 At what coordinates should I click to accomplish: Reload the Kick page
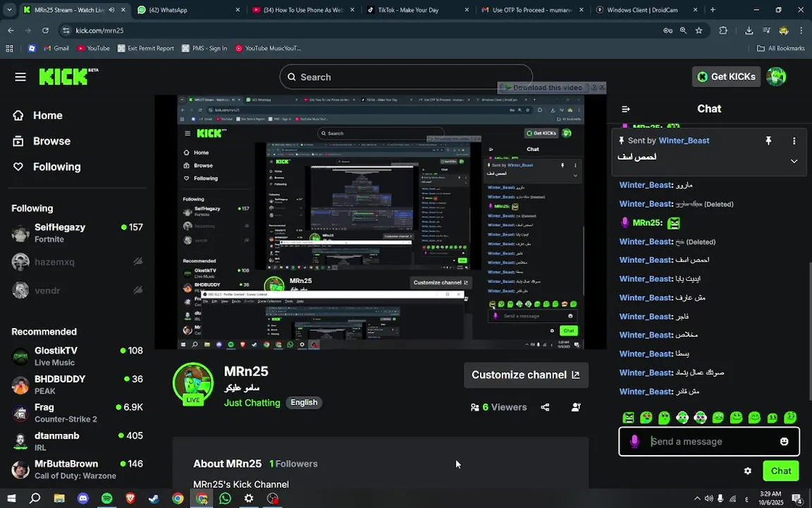point(46,30)
